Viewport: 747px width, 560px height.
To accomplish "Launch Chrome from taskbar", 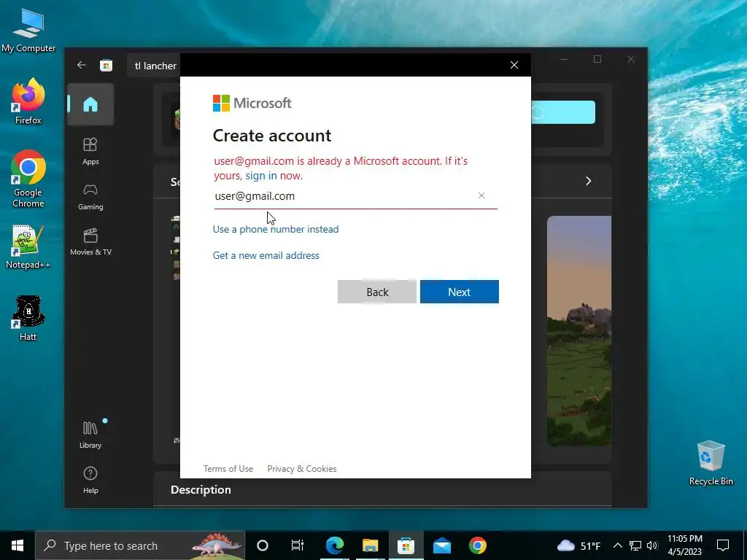I will coord(477,545).
